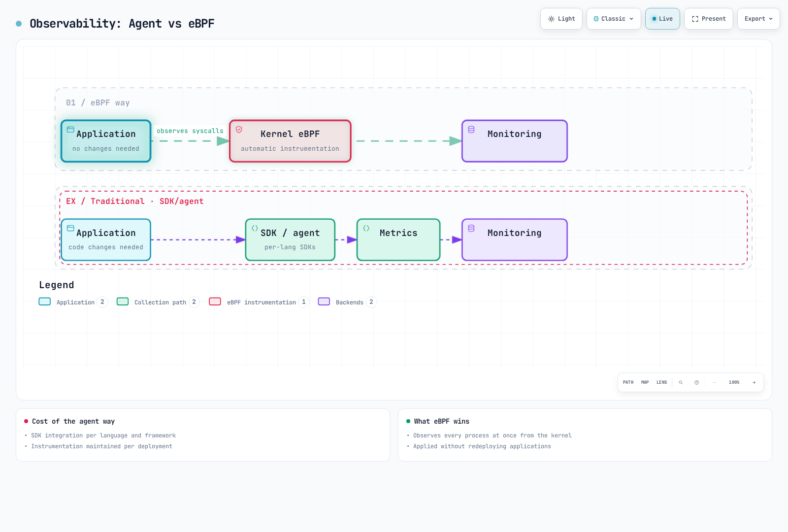This screenshot has width=788, height=532.
Task: Click the fullscreen icon in Present button
Action: (x=695, y=19)
